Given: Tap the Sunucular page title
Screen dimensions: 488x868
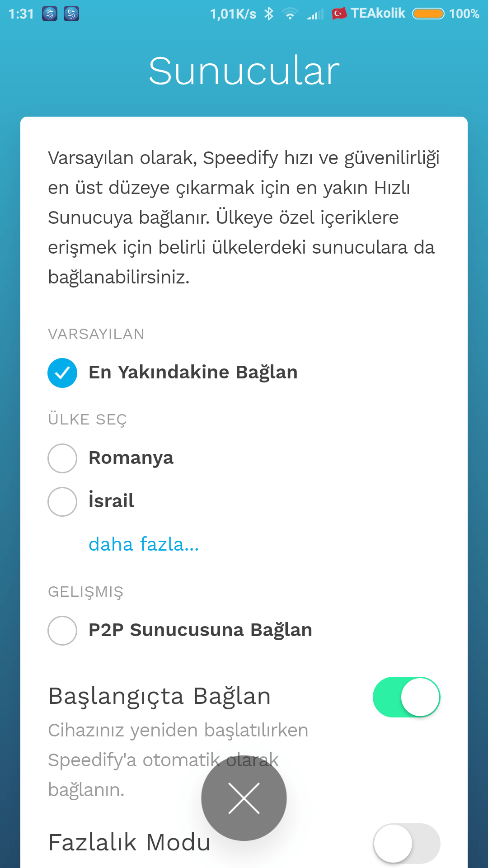Looking at the screenshot, I should coord(244,71).
